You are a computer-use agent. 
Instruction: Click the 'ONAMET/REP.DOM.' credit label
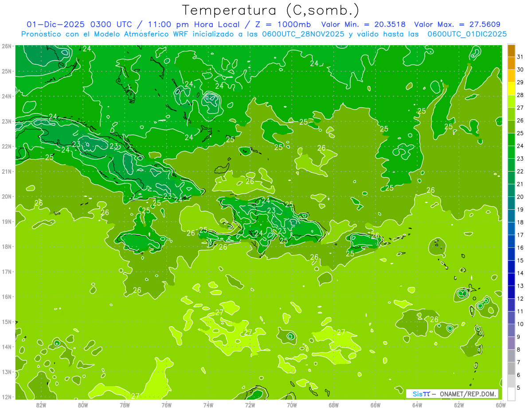click(468, 394)
